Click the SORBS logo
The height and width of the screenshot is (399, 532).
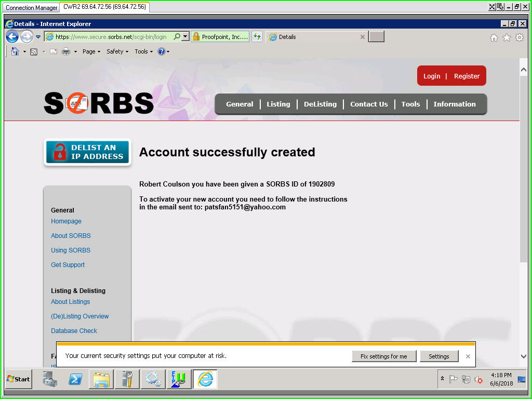point(99,103)
